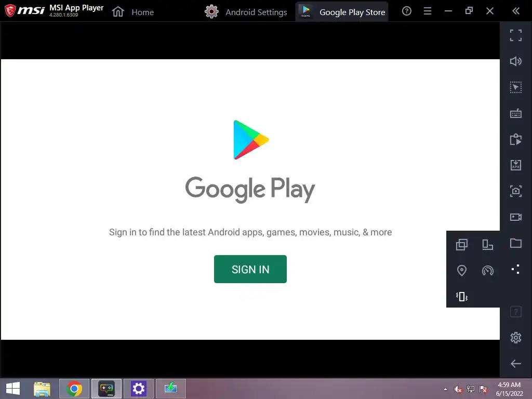Select the cursor lock icon in sidebar
This screenshot has width=532, height=399.
coord(516,87)
